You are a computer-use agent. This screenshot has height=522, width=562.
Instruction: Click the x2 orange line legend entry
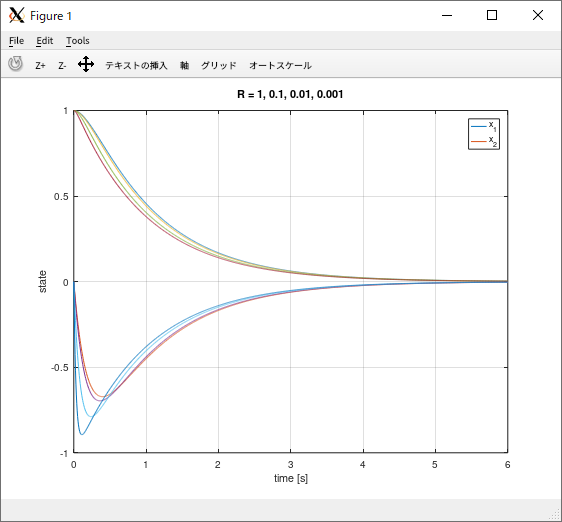(x=484, y=141)
